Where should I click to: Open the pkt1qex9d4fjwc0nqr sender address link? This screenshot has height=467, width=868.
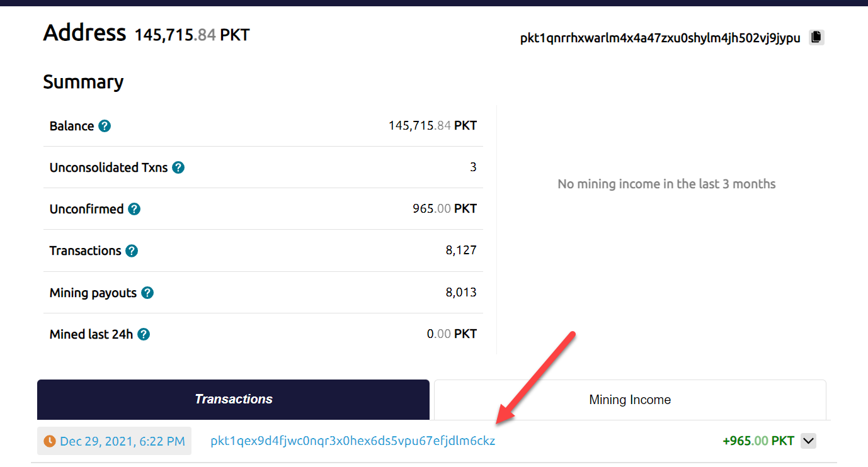point(353,441)
